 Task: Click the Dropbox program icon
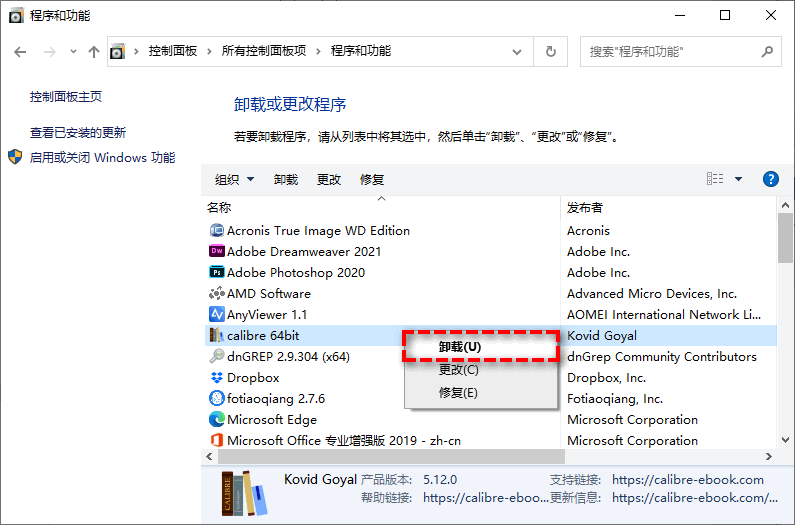pos(216,378)
